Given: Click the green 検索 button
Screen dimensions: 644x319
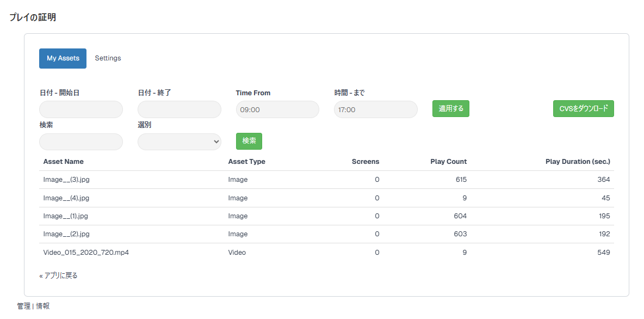Looking at the screenshot, I should click(249, 141).
